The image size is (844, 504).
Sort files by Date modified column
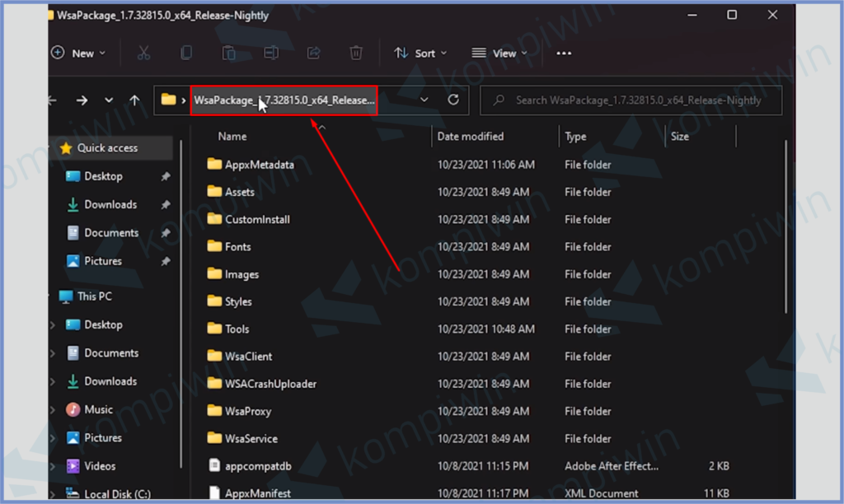point(471,137)
